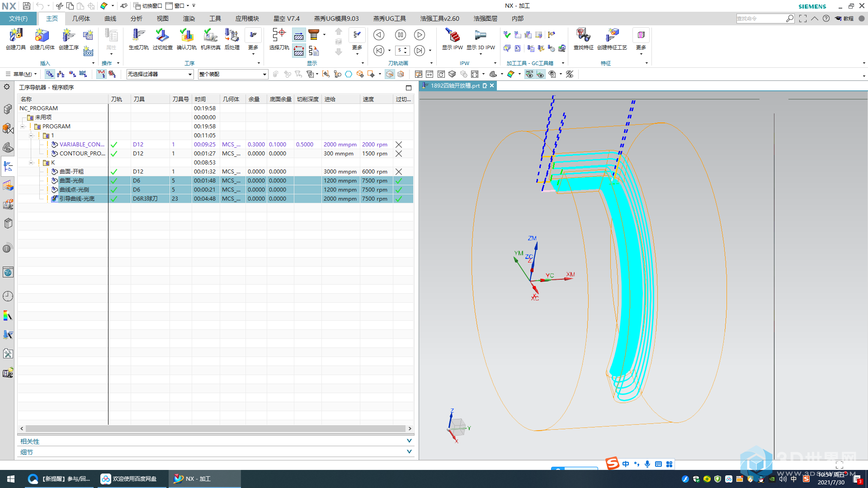Open navigator settings gear icon
This screenshot has height=488, width=868.
click(7, 87)
